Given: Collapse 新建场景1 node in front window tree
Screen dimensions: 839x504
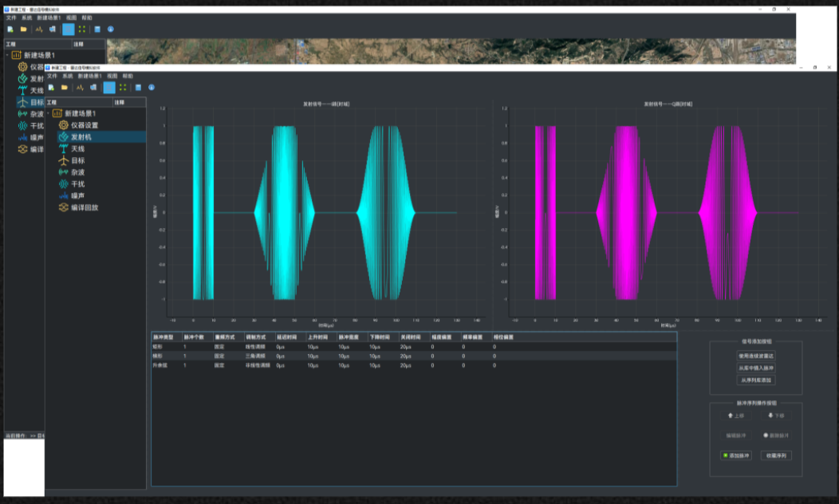Looking at the screenshot, I should coord(48,113).
